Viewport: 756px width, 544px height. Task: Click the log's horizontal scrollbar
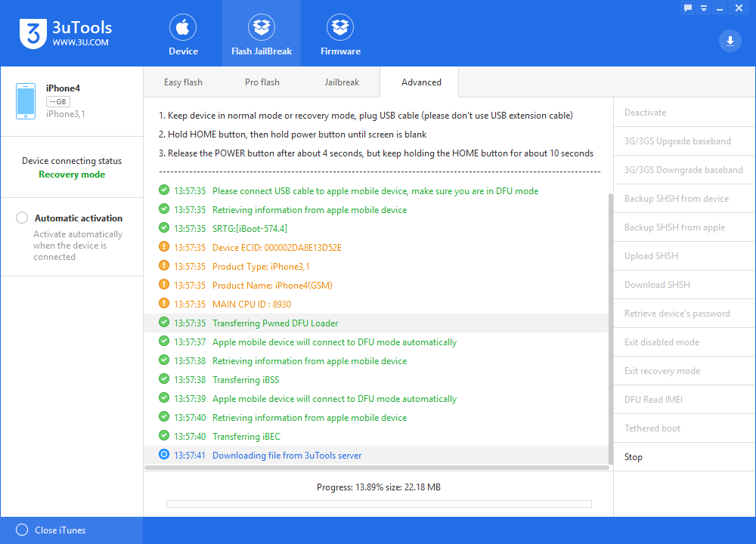click(376, 468)
